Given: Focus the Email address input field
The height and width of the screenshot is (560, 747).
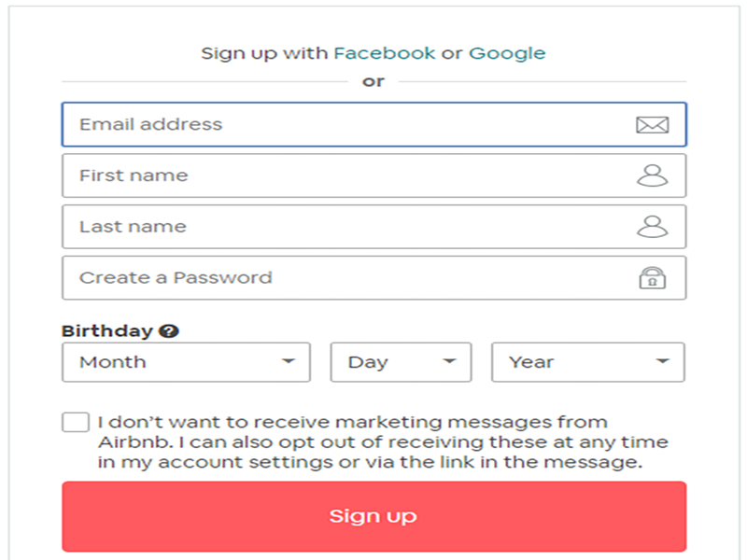Looking at the screenshot, I should [345, 125].
